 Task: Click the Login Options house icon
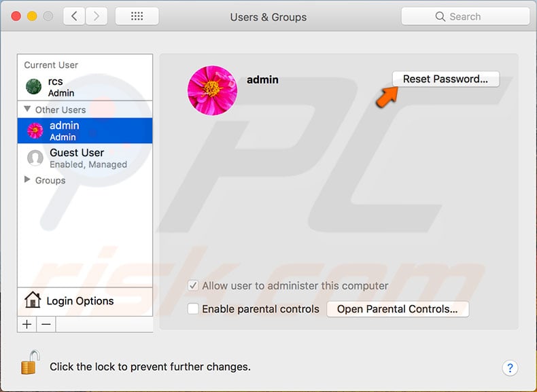tap(33, 300)
